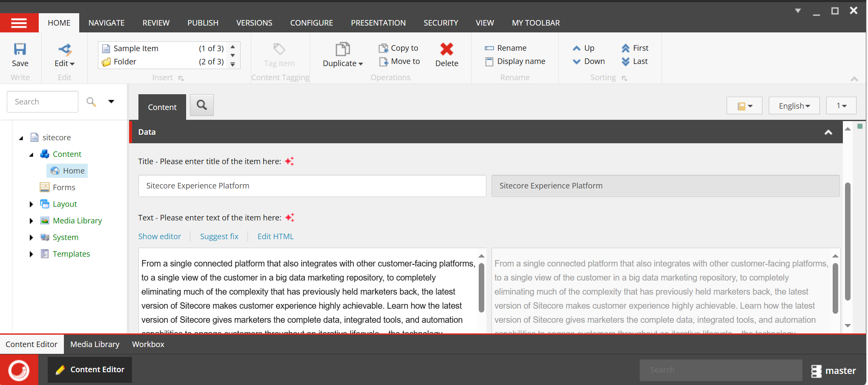Open the red hamburger Sitecore menu
Image resolution: width=868 pixels, height=385 pixels.
19,23
